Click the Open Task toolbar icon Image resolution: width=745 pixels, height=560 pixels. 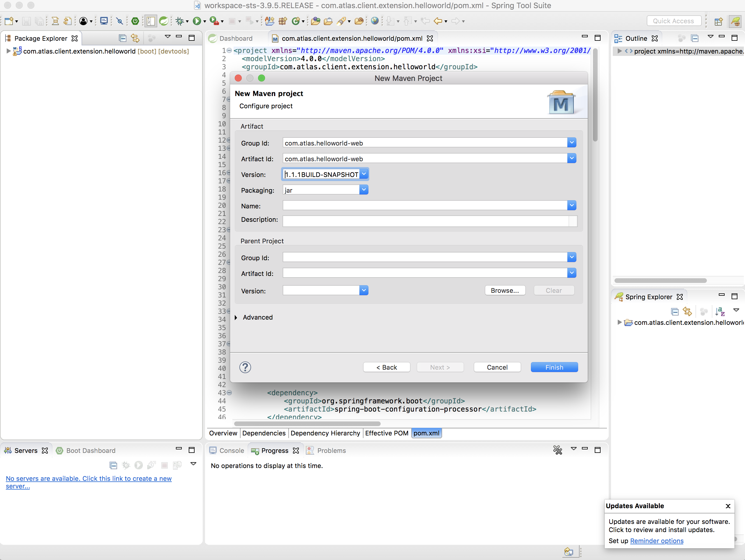(x=328, y=21)
